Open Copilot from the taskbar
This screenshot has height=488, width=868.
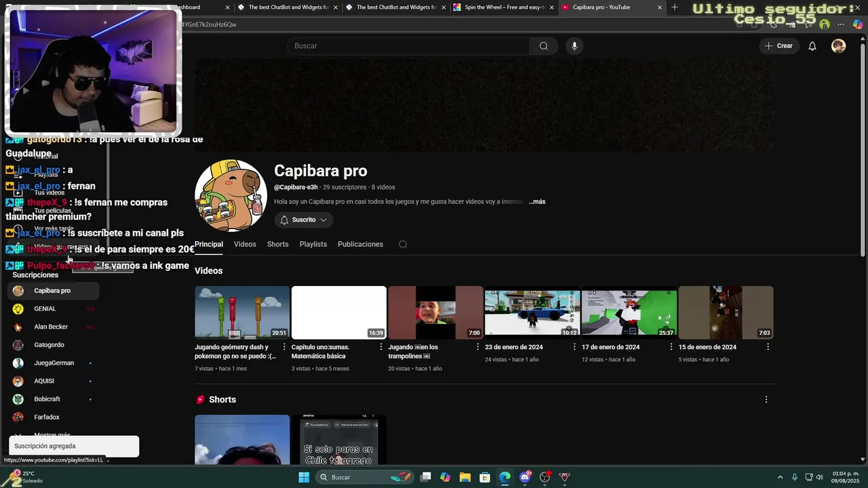445,477
